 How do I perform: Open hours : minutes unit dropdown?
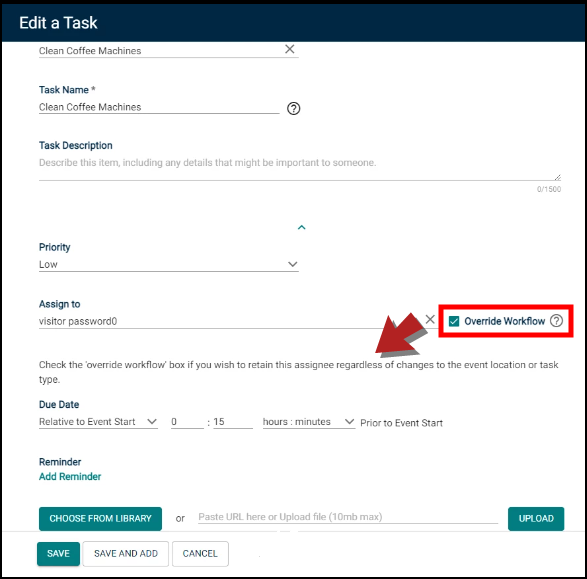[308, 421]
